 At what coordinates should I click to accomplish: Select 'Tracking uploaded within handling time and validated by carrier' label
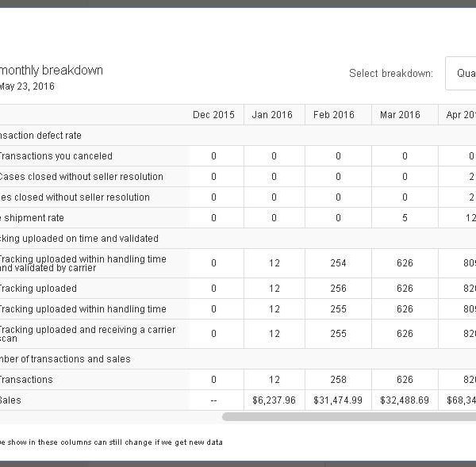[83, 263]
